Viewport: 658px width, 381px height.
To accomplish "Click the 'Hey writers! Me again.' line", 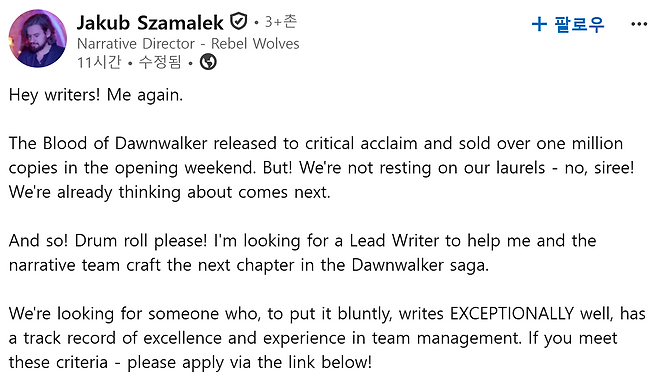I will point(96,95).
